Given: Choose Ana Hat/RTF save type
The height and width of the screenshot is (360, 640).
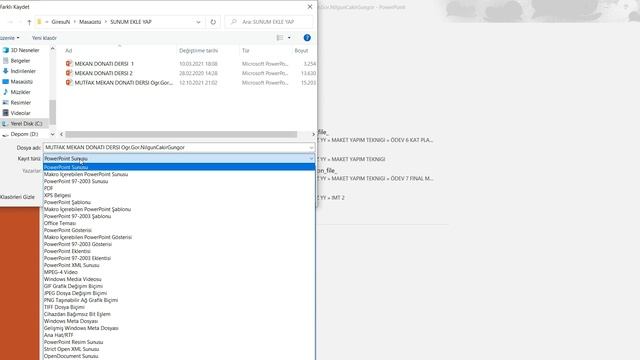Looking at the screenshot, I should (179, 335).
